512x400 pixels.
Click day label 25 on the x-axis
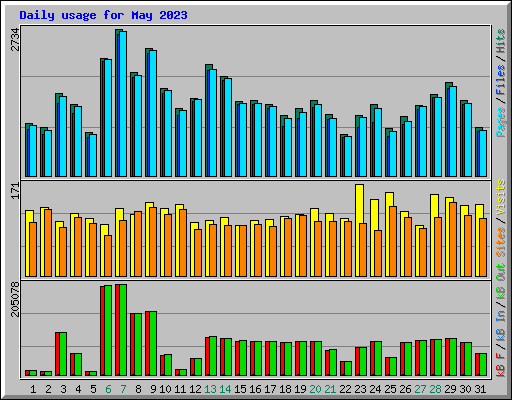coord(390,389)
